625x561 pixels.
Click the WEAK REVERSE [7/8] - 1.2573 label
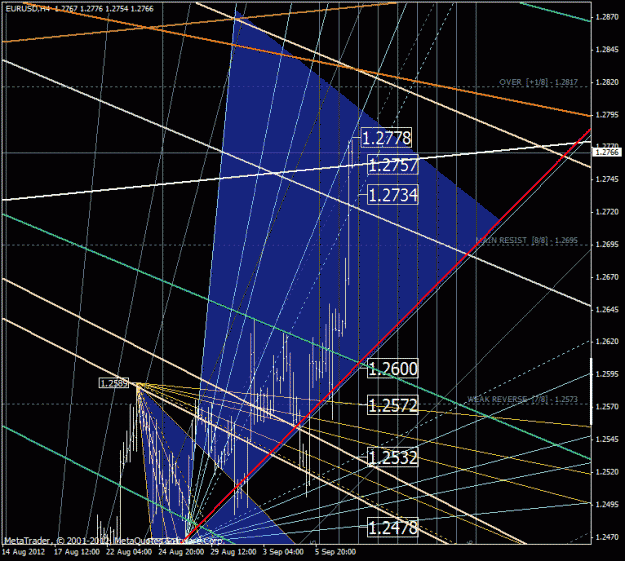pos(523,399)
